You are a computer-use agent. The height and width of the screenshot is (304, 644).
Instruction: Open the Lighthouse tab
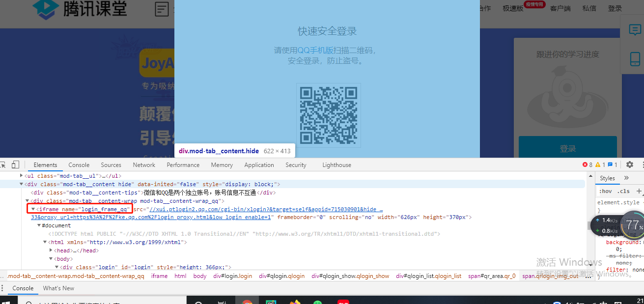point(336,165)
